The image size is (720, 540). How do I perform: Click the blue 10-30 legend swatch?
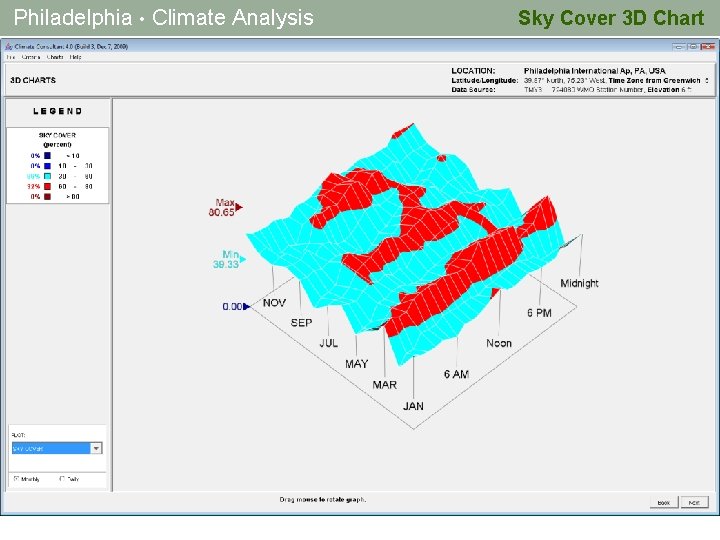point(47,166)
